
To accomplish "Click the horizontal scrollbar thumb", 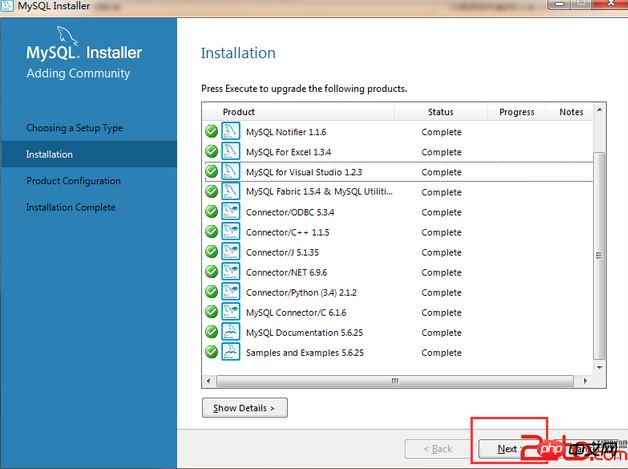I will point(395,381).
